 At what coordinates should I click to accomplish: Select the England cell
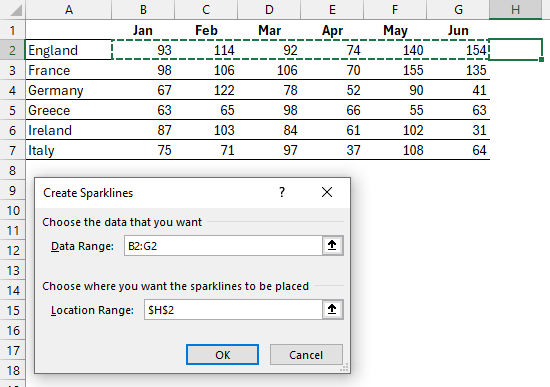[x=69, y=50]
